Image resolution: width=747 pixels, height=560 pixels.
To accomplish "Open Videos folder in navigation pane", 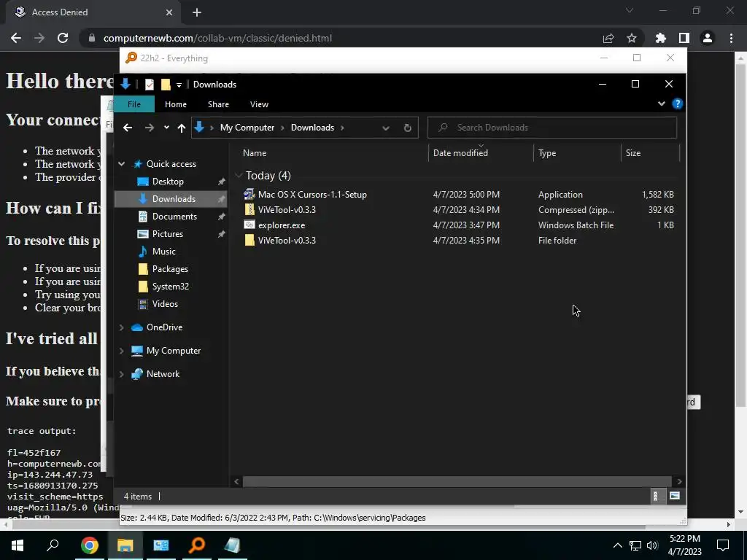I will [165, 304].
